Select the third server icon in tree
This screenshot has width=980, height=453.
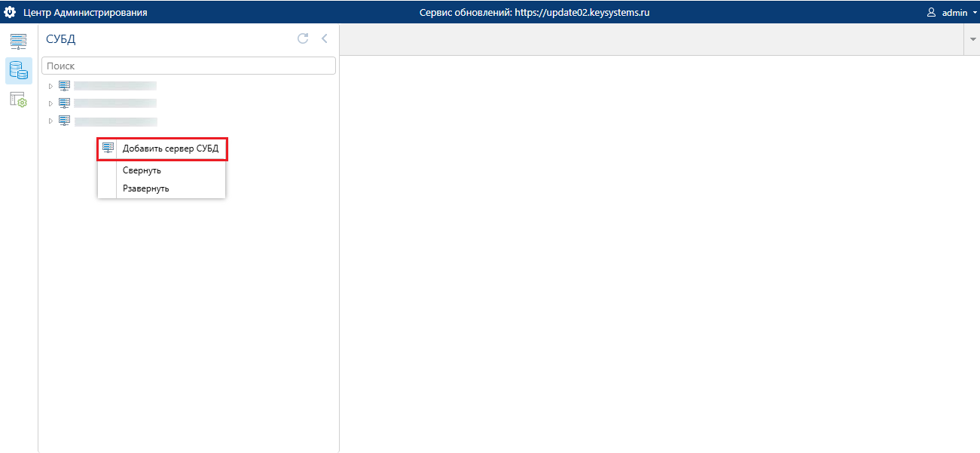pos(64,121)
